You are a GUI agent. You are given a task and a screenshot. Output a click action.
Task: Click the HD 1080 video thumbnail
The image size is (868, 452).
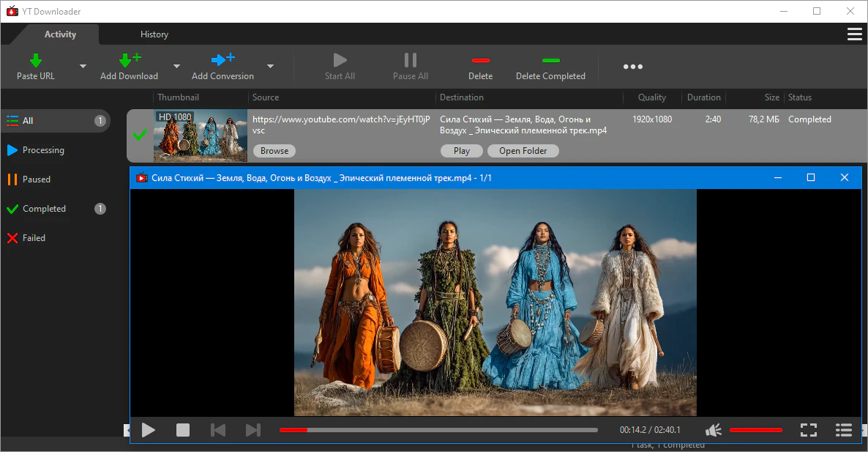(x=201, y=136)
